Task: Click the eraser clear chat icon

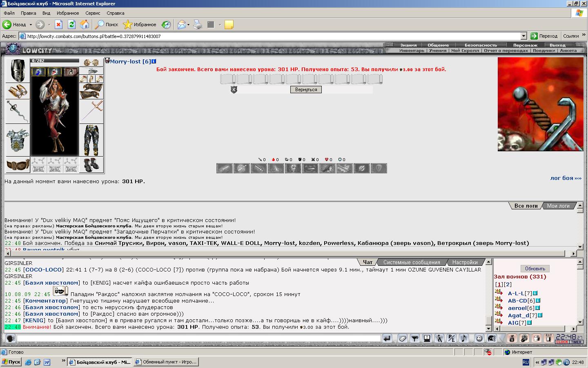Action: [x=403, y=338]
